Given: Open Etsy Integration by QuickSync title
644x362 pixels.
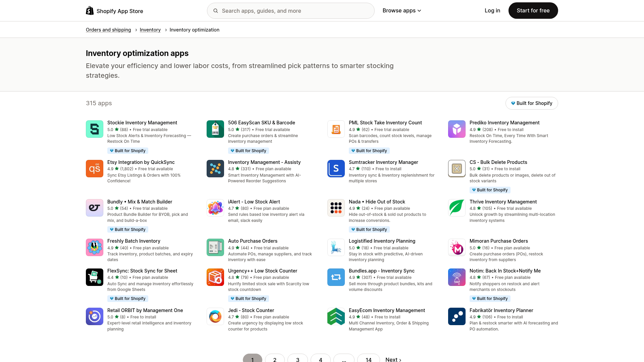Looking at the screenshot, I should [x=141, y=162].
